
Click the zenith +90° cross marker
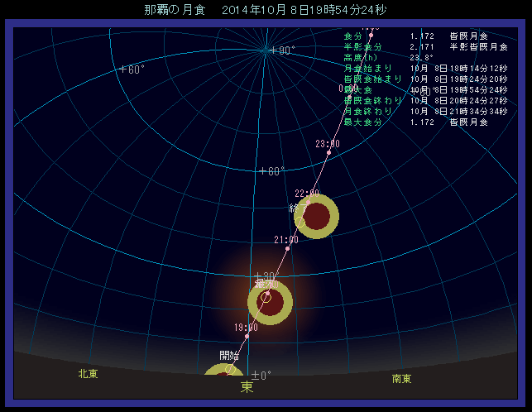266,50
